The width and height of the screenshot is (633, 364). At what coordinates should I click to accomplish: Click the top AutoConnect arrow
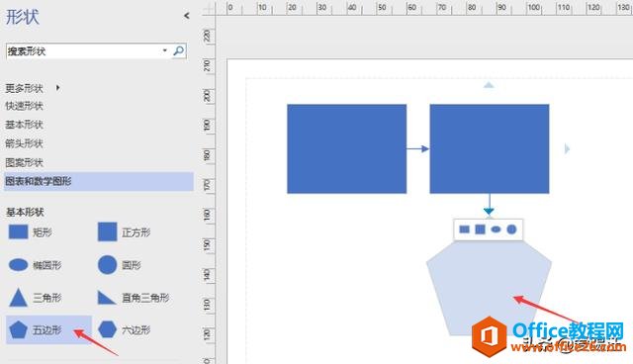point(489,85)
